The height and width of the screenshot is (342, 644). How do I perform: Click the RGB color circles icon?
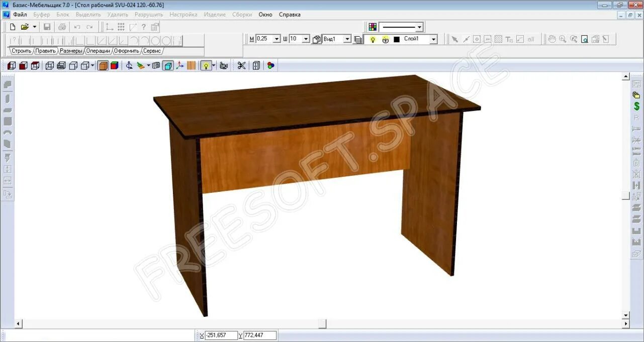pyautogui.click(x=271, y=65)
